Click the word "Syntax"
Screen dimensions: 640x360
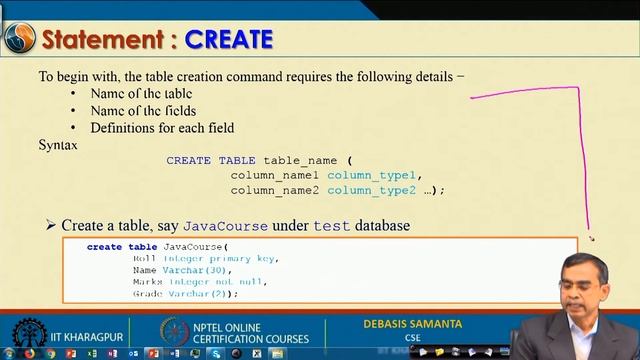[58, 145]
